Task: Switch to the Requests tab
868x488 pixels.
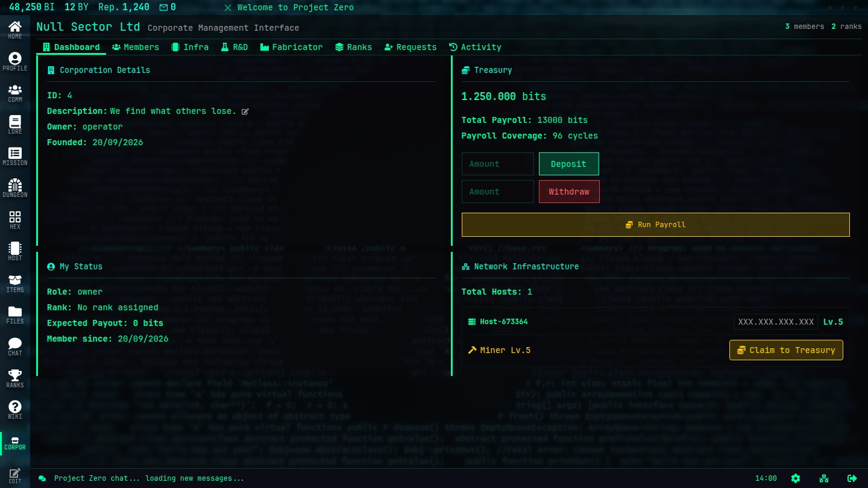Action: 410,47
